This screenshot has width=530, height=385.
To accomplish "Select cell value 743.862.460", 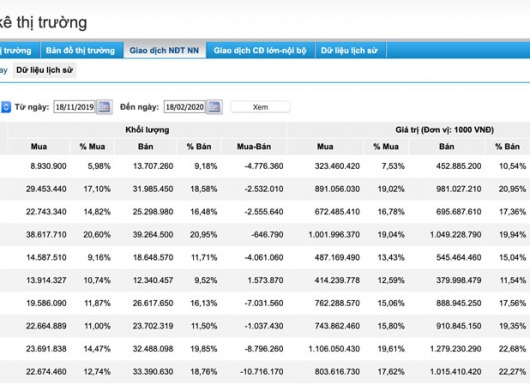I will (x=337, y=326).
